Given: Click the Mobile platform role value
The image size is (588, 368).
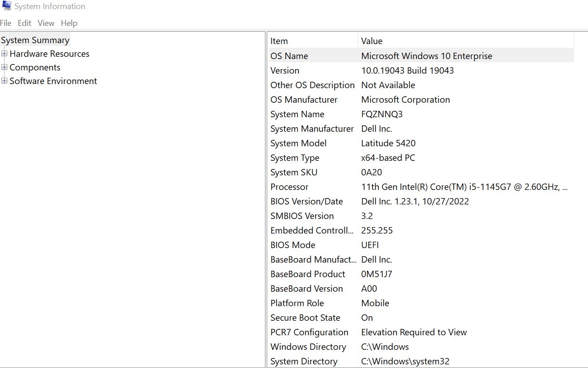Looking at the screenshot, I should [x=375, y=303].
